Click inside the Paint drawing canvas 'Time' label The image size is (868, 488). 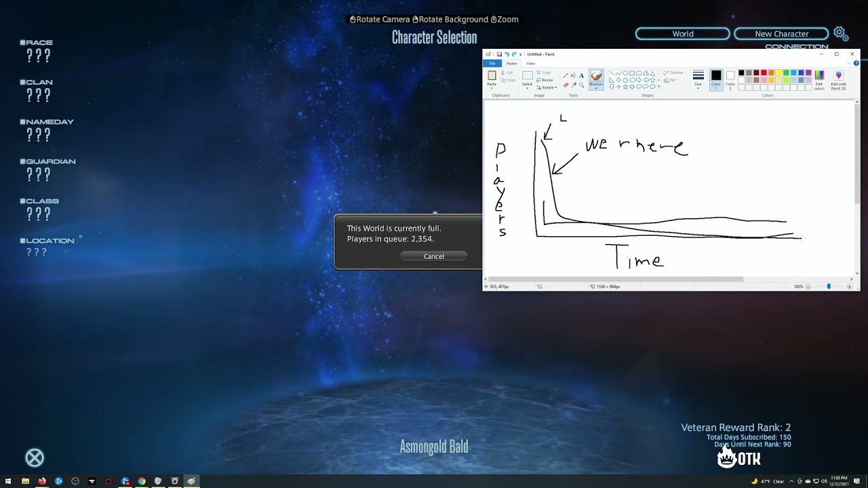tap(636, 256)
